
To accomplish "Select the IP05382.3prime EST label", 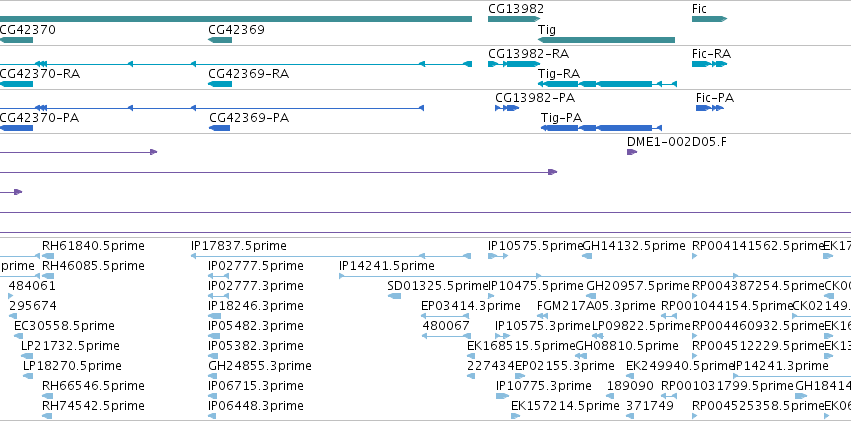I will pos(256,346).
